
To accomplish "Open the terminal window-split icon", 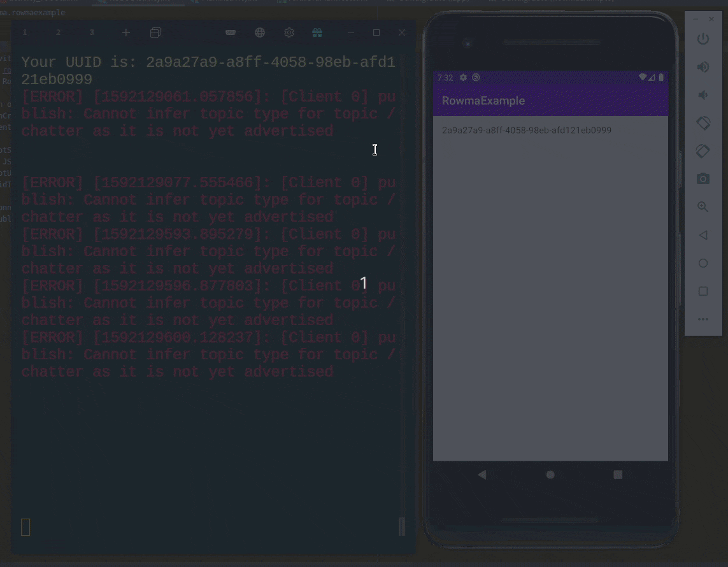I will point(155,32).
